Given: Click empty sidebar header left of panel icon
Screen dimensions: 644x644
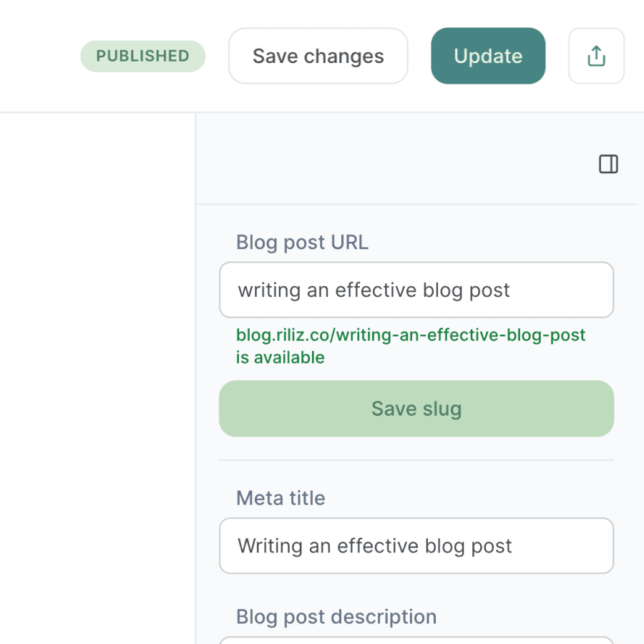Looking at the screenshot, I should 394,165.
